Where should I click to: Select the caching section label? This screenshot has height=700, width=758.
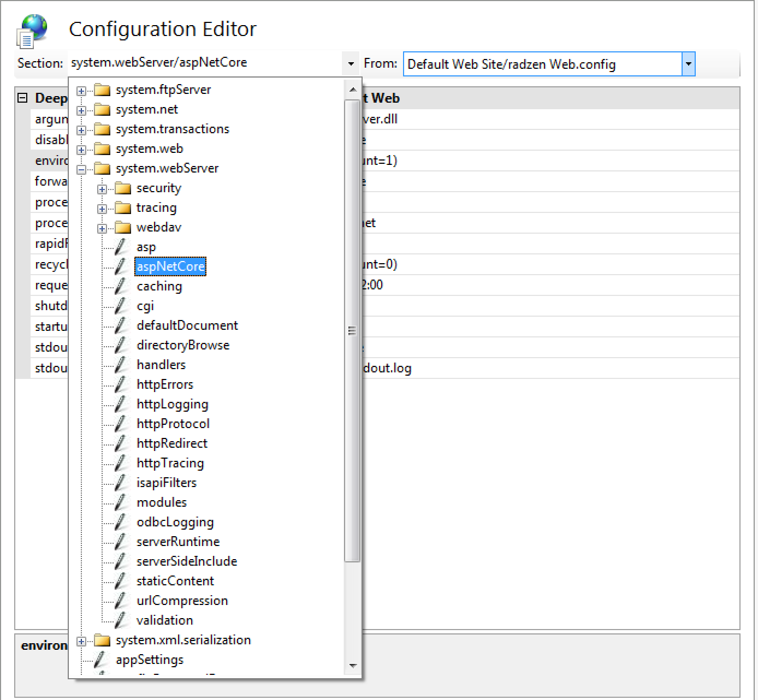click(159, 286)
